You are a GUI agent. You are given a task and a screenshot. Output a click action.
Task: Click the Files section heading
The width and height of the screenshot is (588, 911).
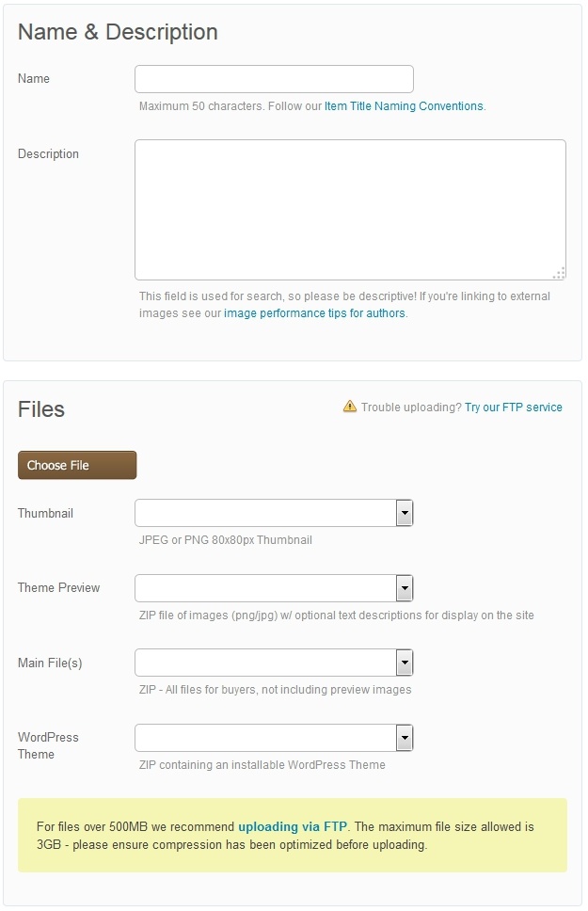pyautogui.click(x=41, y=409)
